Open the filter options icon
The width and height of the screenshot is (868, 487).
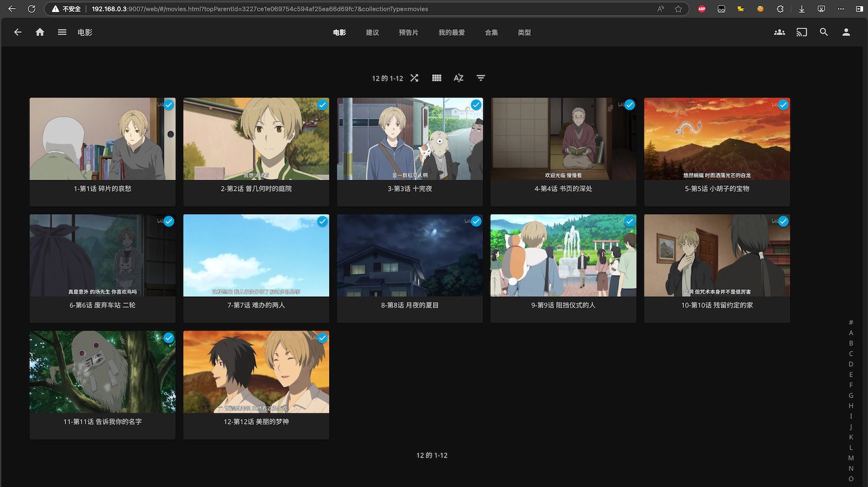coord(481,78)
